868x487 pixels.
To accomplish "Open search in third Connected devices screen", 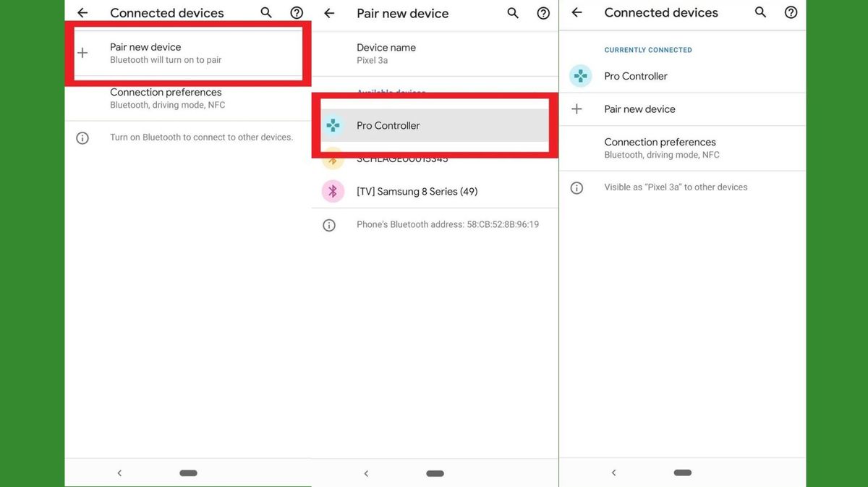I will (x=760, y=12).
